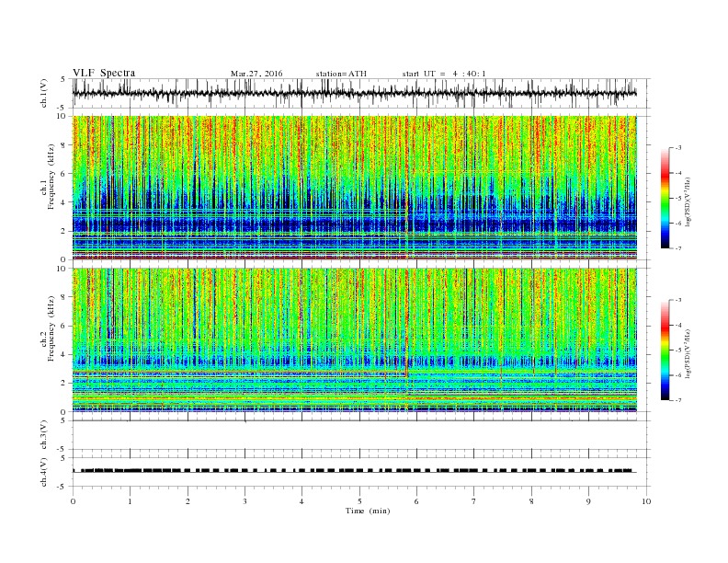This screenshot has height=563, width=728.
Task: Click the "ch.4(V)" axis label
Action: tap(44, 472)
